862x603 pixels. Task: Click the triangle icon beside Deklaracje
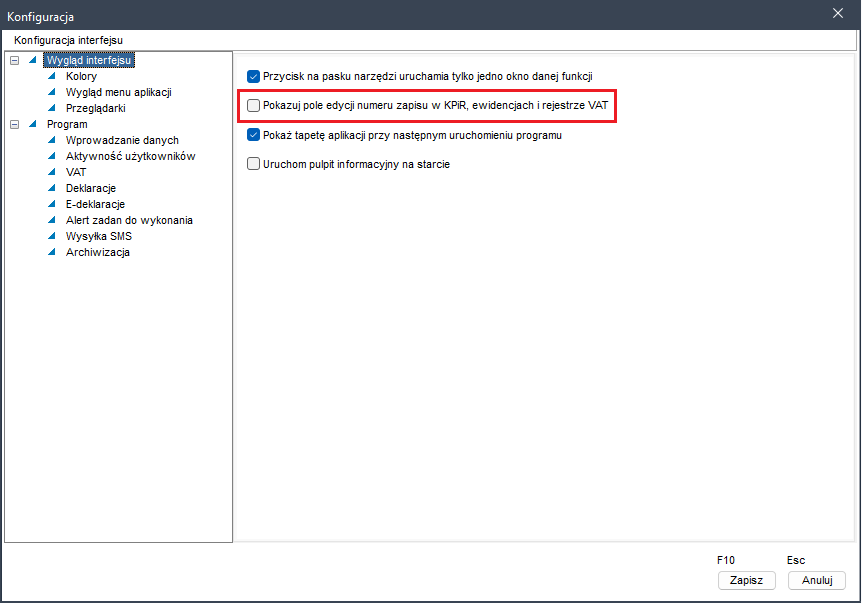click(x=52, y=187)
